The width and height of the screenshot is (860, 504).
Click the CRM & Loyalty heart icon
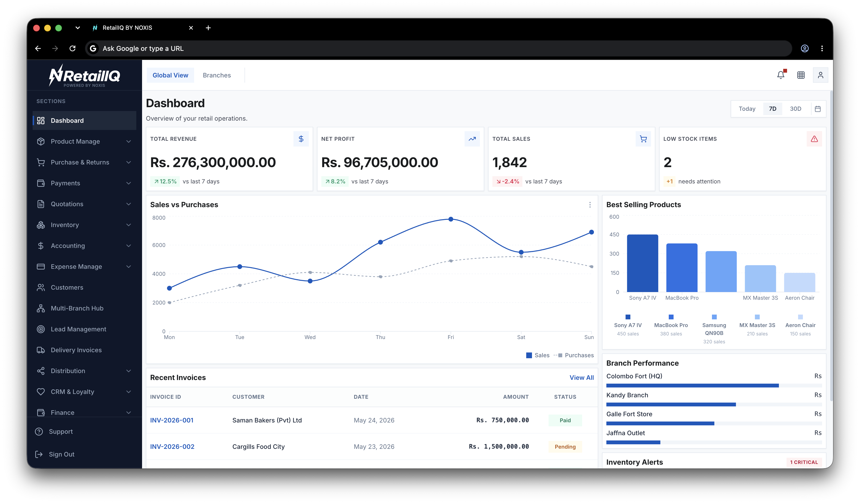pos(41,392)
